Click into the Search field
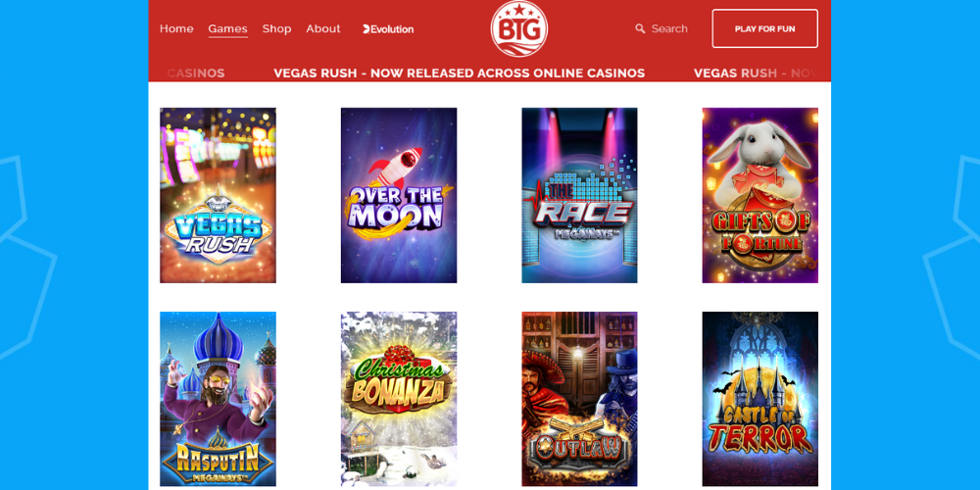Viewport: 980px width, 490px height. click(661, 28)
